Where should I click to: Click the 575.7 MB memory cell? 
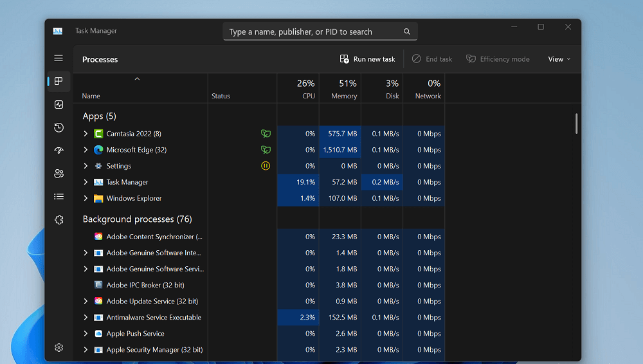coord(340,134)
